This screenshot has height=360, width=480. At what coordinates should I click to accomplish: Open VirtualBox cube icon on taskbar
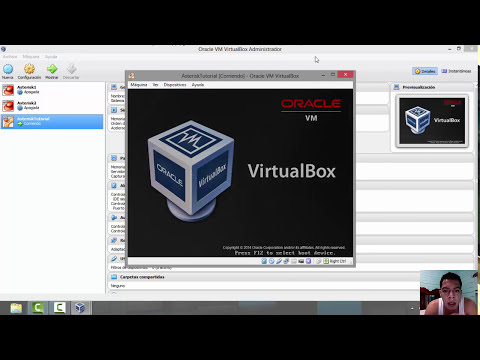point(80,308)
